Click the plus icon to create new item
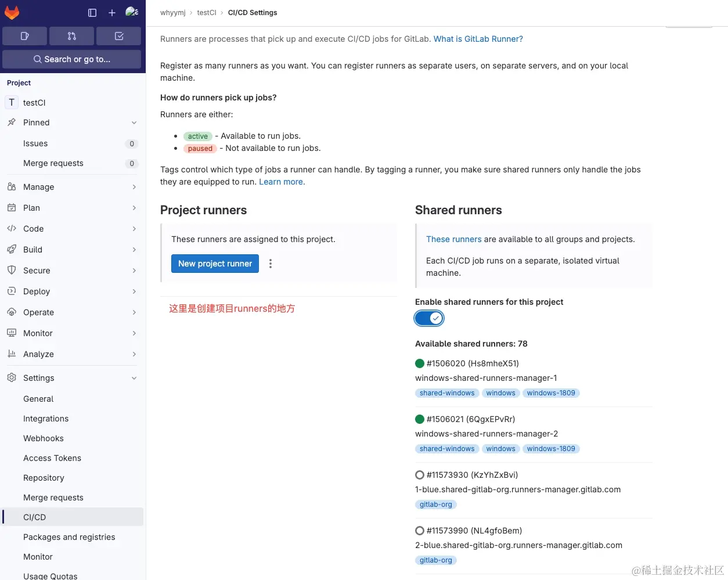728x580 pixels. [111, 12]
